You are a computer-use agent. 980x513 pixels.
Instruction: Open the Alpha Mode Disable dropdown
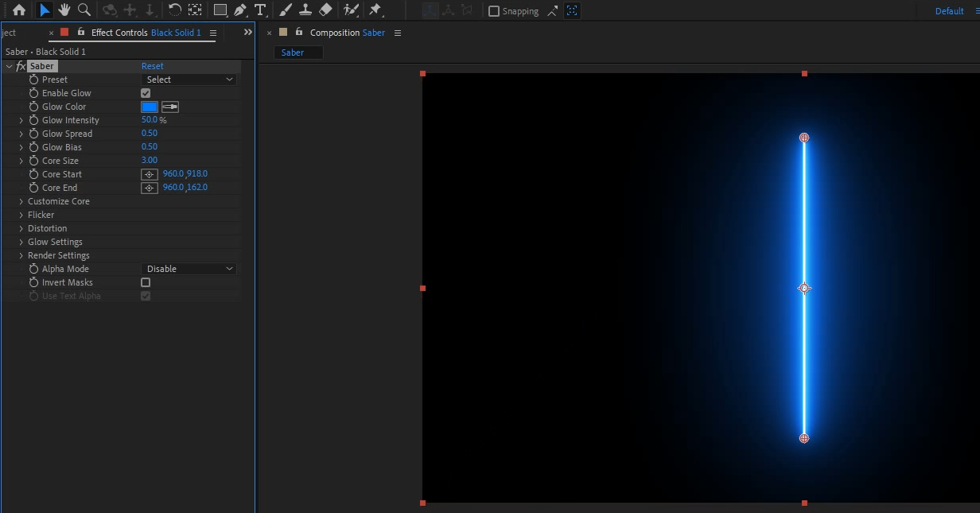pos(189,269)
